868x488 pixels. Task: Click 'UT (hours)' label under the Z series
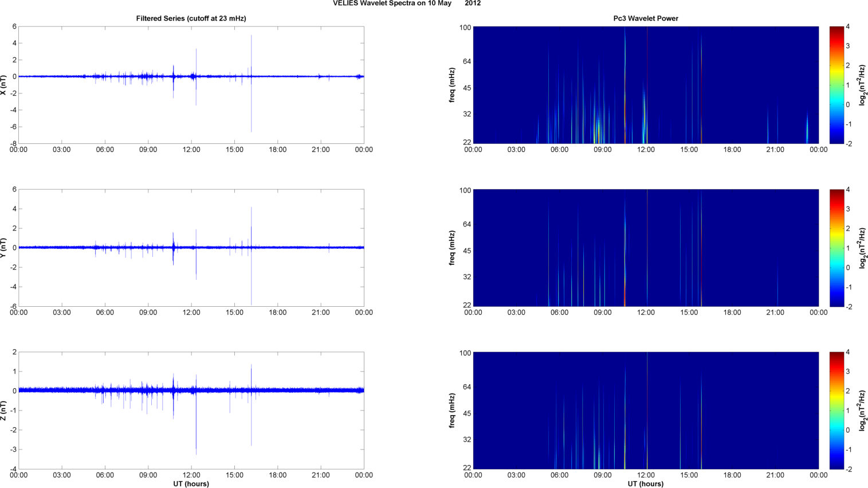click(191, 484)
